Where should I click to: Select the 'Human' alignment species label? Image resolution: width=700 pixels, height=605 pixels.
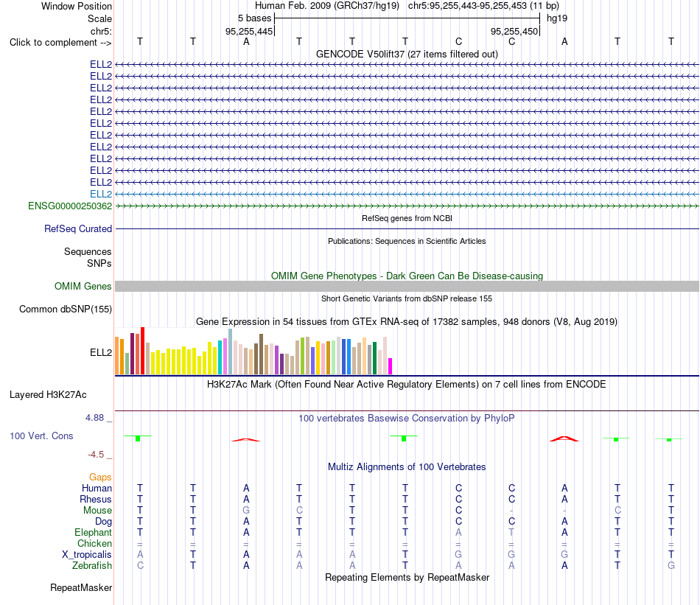pos(97,488)
